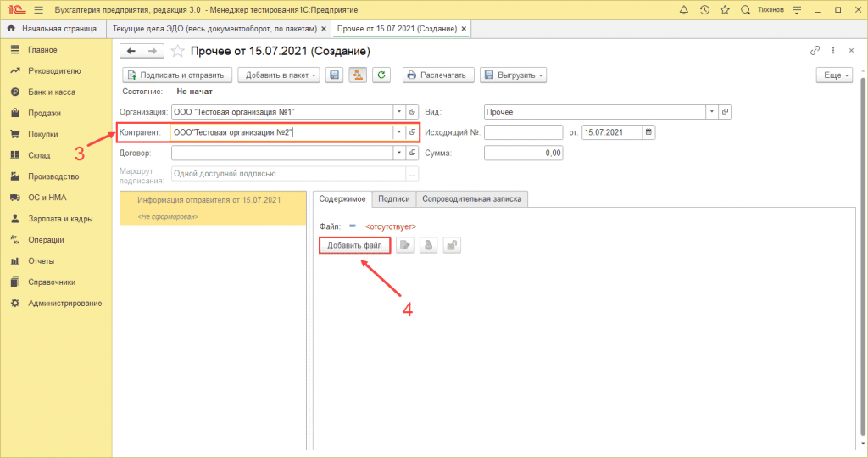The width and height of the screenshot is (868, 458).
Task: Open the Выгрузить dropdown button
Action: point(513,75)
